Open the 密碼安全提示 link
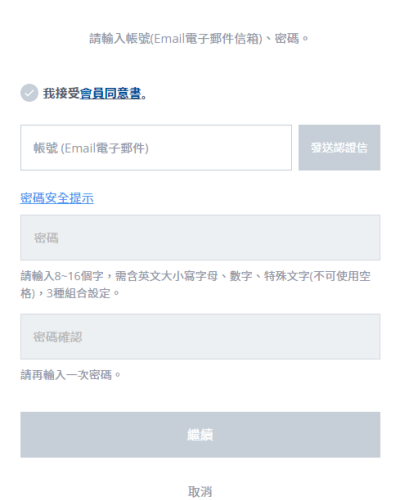Viewport: 400px width, 500px height. click(x=57, y=198)
